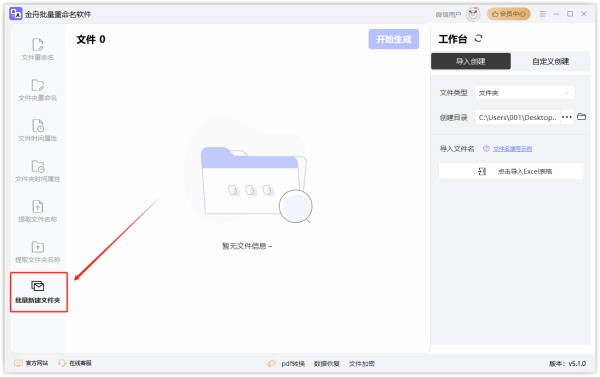The height and width of the screenshot is (377, 600).
Task: Click the 点击导入Excel表格 button
Action: click(x=511, y=171)
